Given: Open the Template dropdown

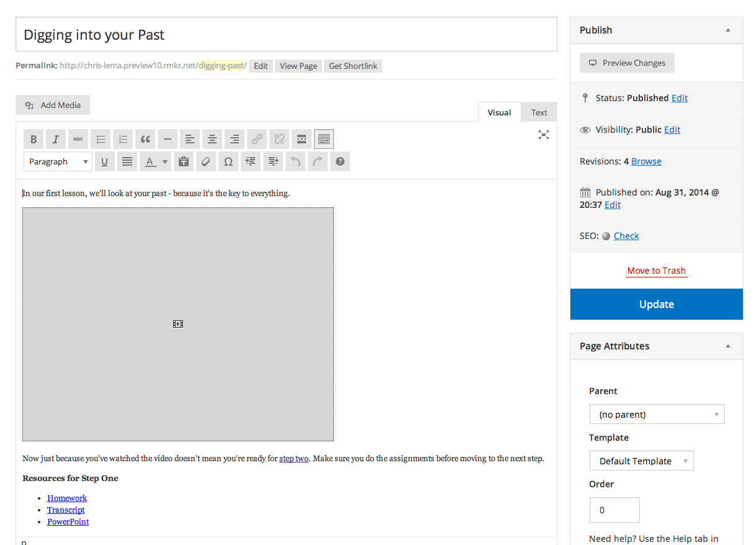Looking at the screenshot, I should (x=641, y=461).
